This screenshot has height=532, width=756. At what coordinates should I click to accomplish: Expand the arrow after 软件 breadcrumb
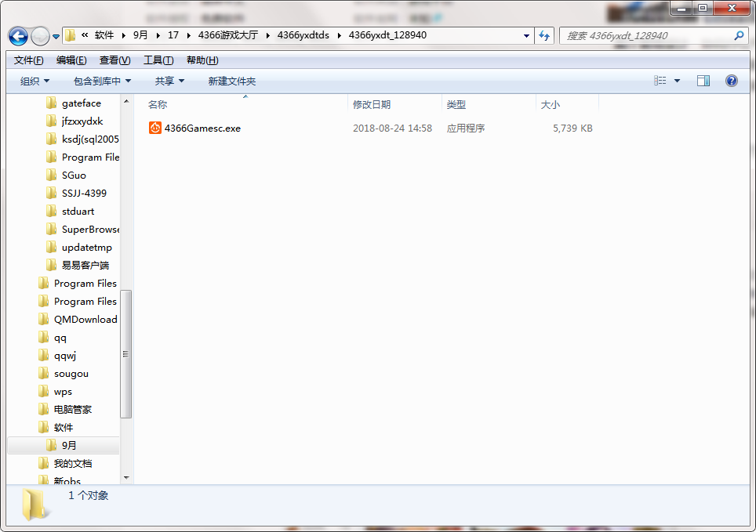tap(124, 36)
